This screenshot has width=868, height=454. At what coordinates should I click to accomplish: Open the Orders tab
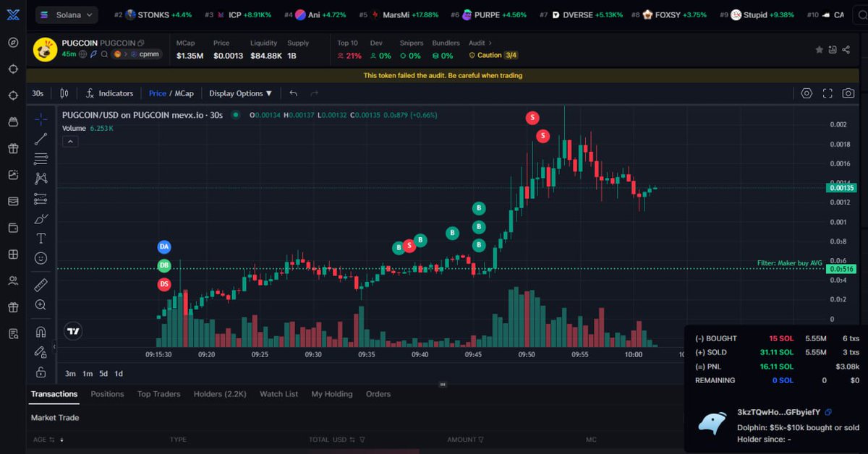click(x=378, y=394)
